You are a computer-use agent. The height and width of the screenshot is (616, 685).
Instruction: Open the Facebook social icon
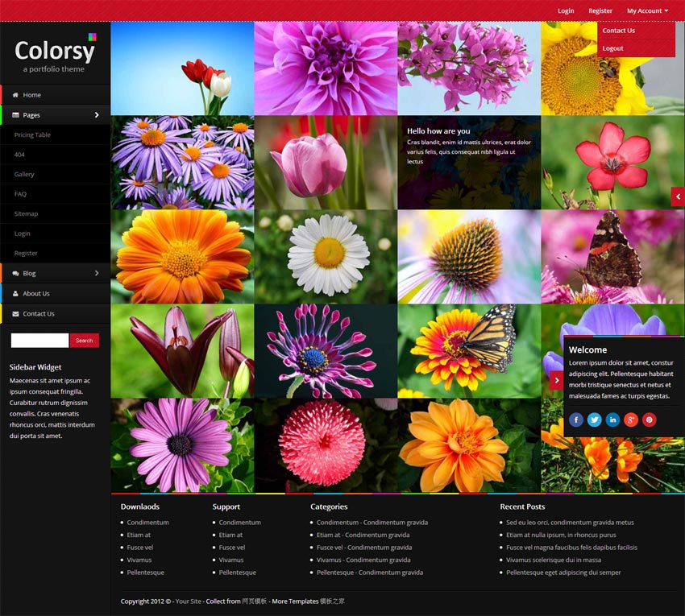[x=576, y=420]
